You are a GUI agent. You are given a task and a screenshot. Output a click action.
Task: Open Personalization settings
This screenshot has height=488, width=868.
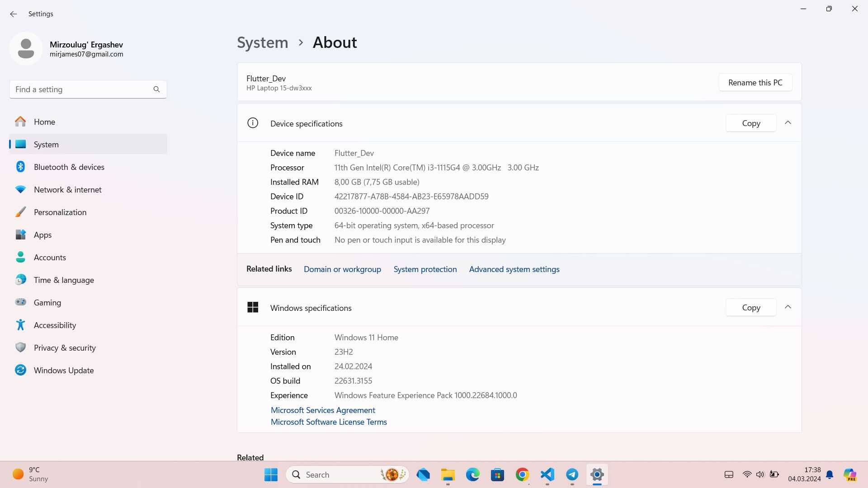(x=88, y=212)
